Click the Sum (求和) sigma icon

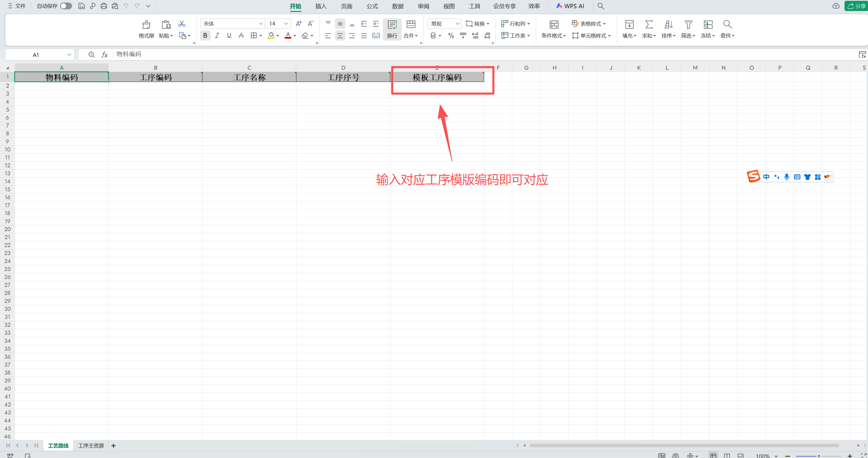click(649, 25)
